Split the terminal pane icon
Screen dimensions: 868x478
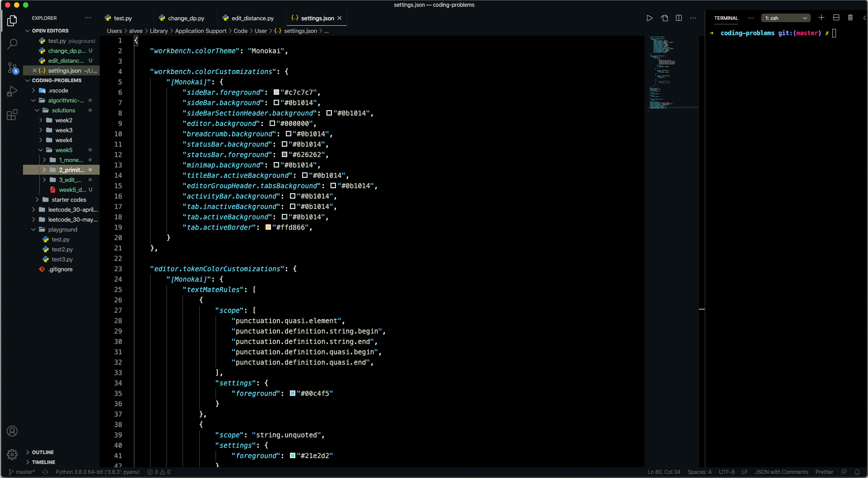point(836,18)
